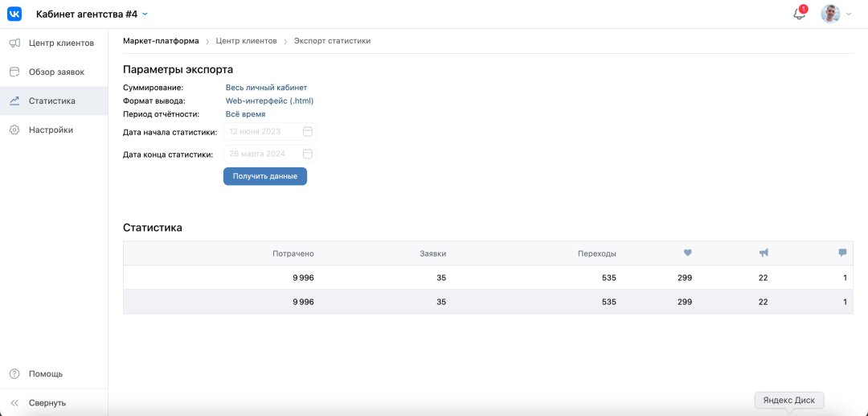Screen dimensions: 868x416
Task: Click the VK logo icon
Action: [14, 14]
